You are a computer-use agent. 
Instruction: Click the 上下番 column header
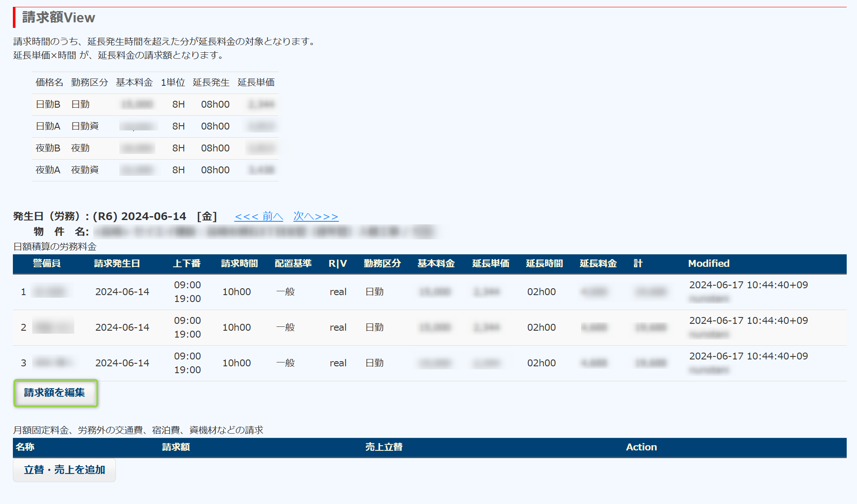(187, 263)
